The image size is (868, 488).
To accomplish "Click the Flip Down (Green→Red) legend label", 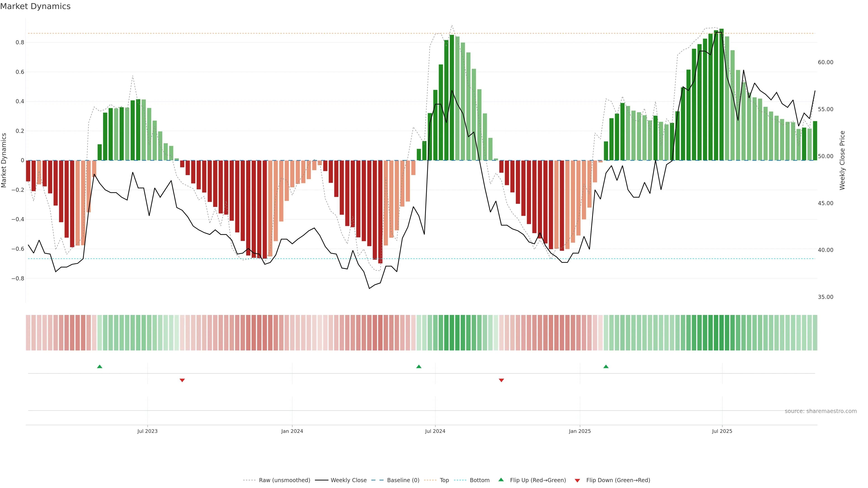I will [x=618, y=480].
